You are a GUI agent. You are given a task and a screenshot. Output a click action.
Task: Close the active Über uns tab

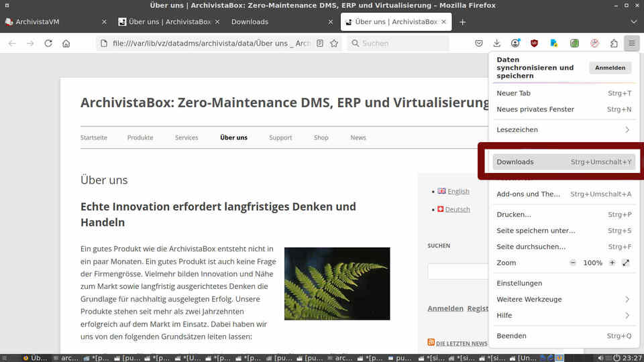click(x=443, y=21)
